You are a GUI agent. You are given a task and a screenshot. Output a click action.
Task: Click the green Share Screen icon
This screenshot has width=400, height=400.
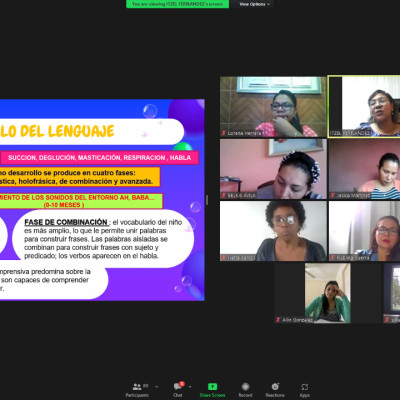click(x=212, y=387)
